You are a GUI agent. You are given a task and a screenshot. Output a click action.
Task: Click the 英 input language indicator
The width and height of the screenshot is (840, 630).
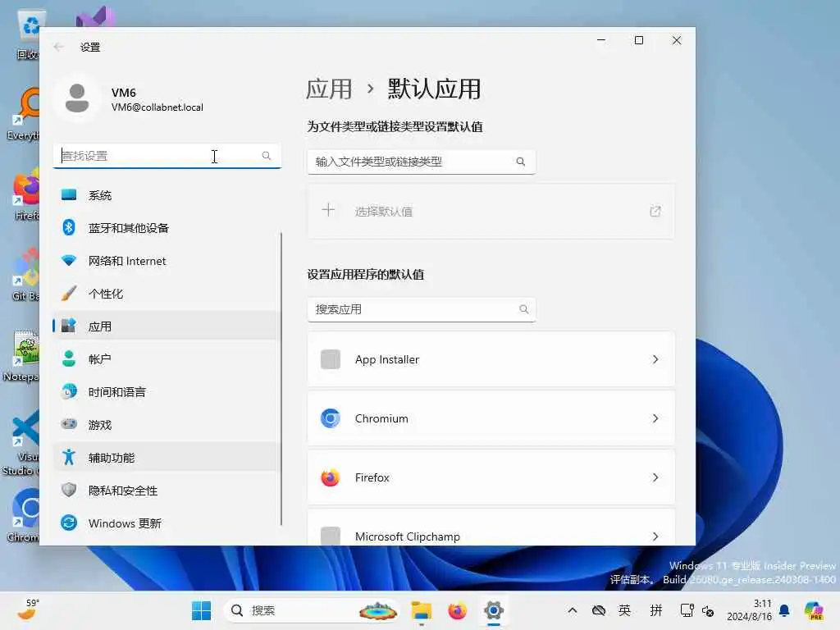pyautogui.click(x=624, y=610)
